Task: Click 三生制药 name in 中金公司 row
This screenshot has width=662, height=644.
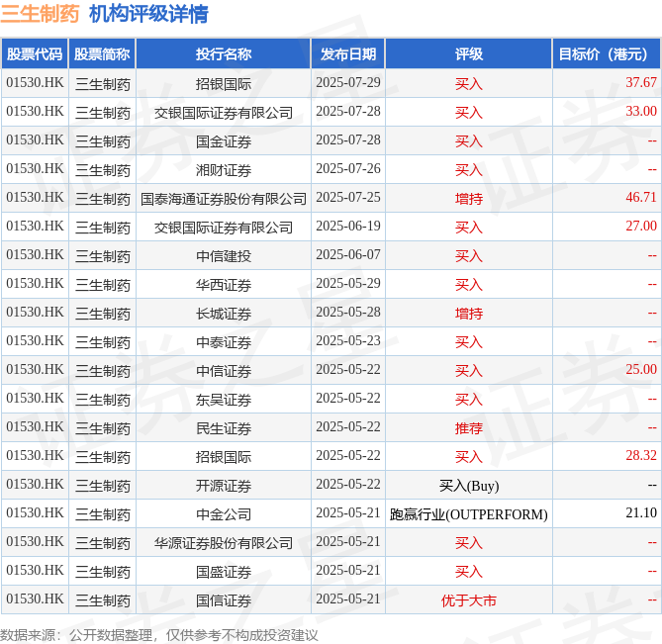Action: point(103,514)
